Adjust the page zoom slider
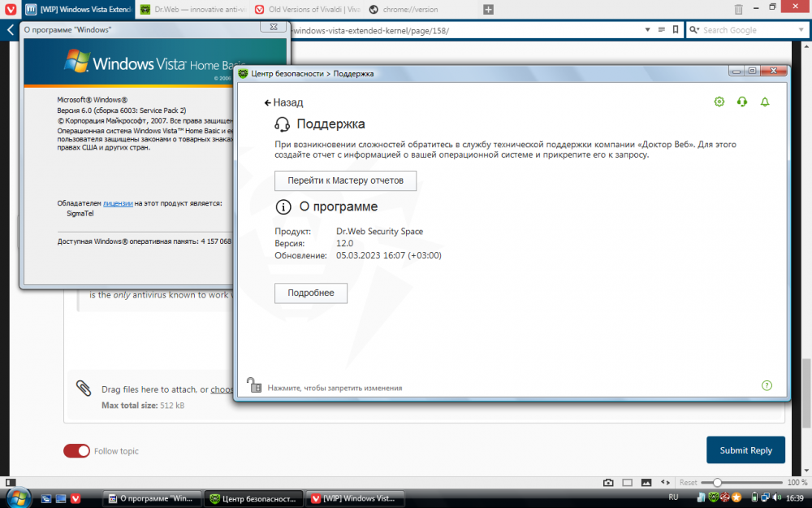Image resolution: width=812 pixels, height=508 pixels. (x=717, y=483)
